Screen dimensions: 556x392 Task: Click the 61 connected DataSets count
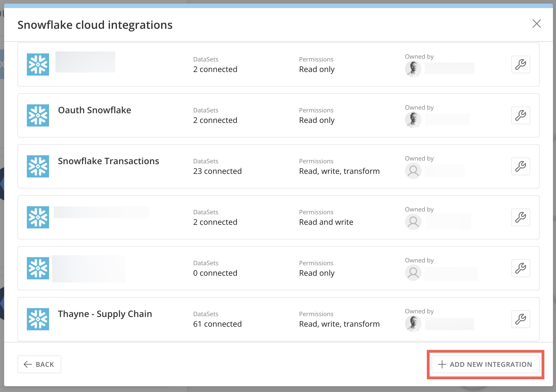[217, 324]
